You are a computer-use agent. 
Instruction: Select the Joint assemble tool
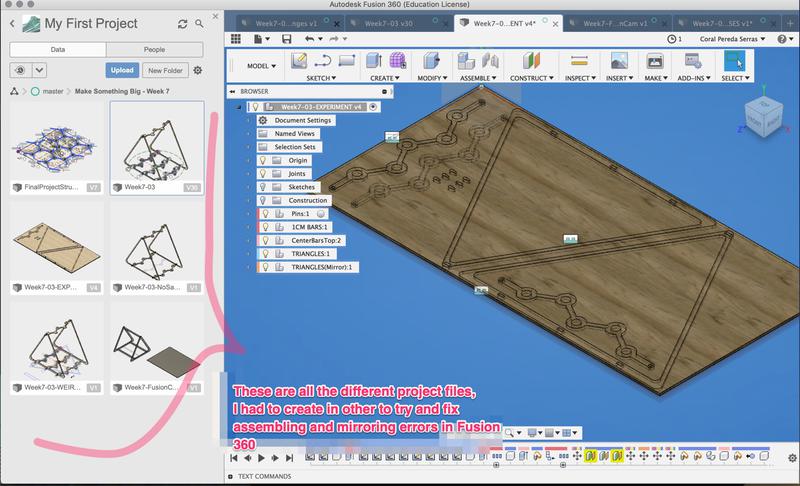pyautogui.click(x=490, y=61)
